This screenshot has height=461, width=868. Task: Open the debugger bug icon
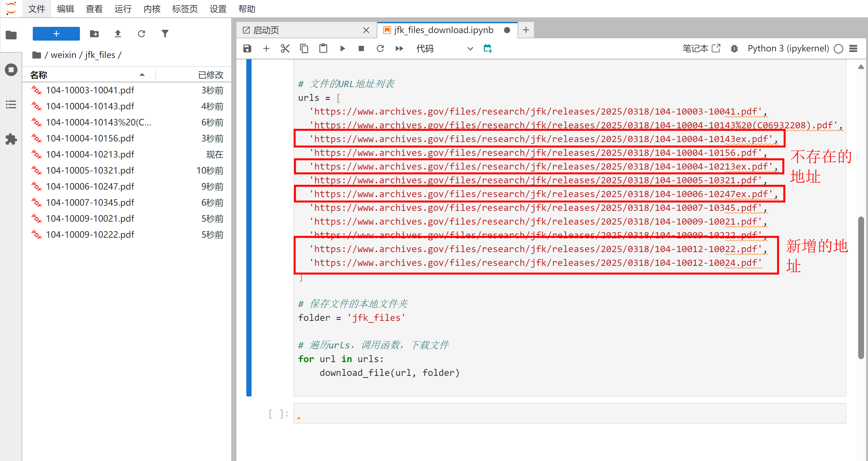click(734, 48)
